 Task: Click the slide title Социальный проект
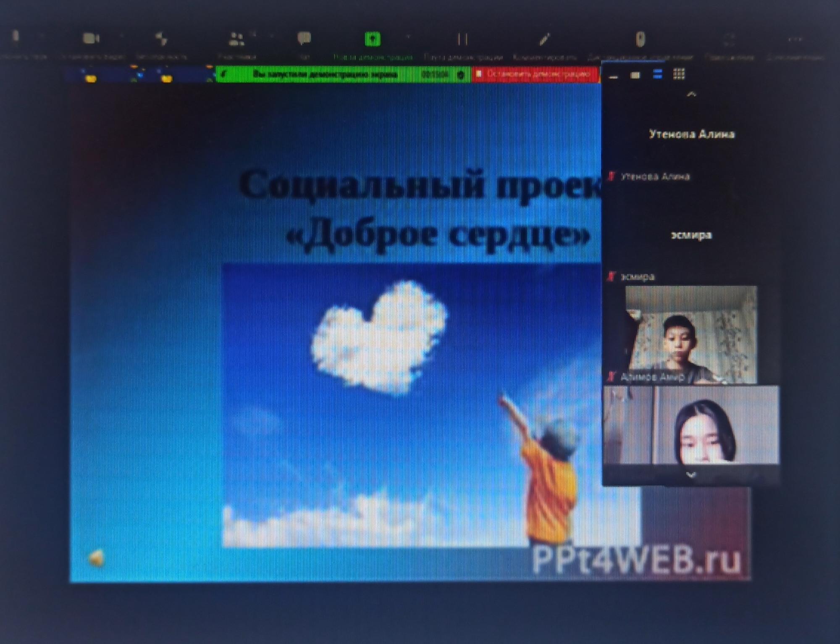tap(420, 185)
